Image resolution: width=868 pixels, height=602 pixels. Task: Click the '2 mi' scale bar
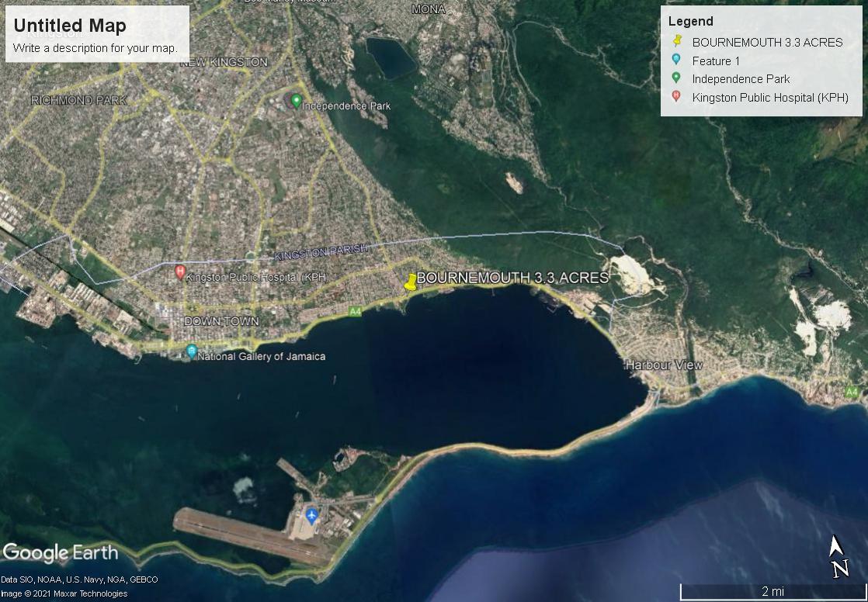tap(773, 591)
